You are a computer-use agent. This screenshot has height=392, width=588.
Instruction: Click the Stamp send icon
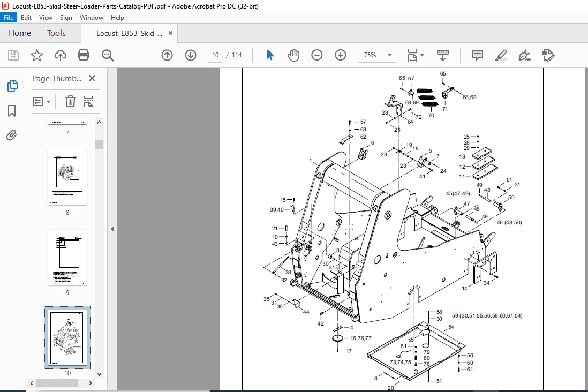548,55
